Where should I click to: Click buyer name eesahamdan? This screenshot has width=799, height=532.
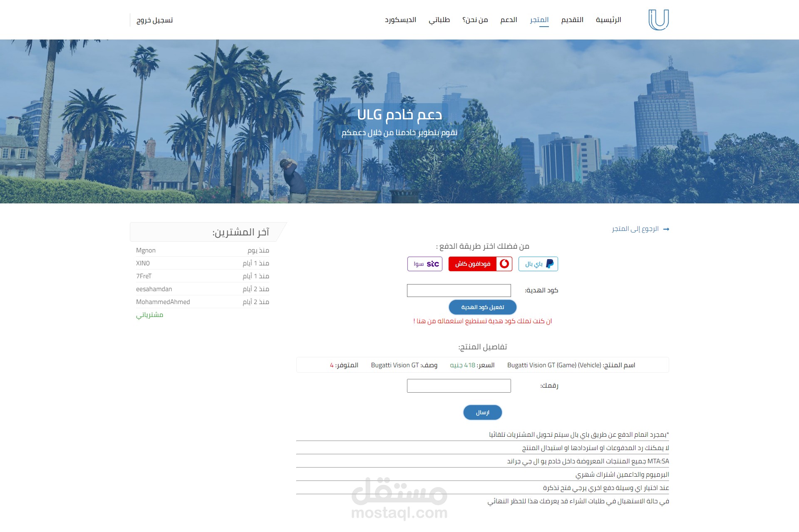154,289
